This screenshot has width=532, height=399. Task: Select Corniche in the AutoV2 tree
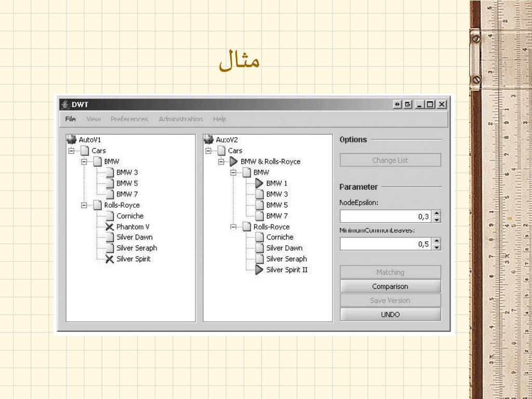(280, 237)
